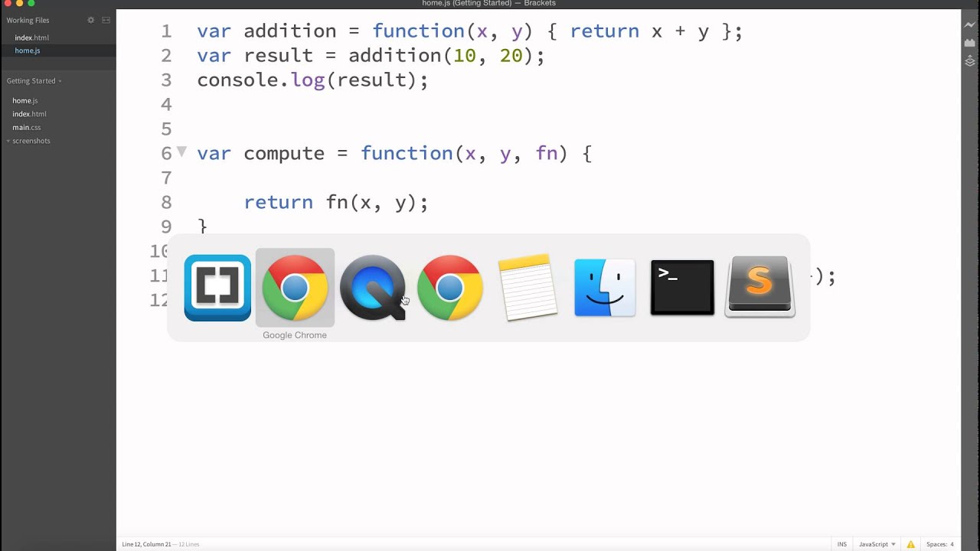The image size is (980, 551).
Task: Switch to Notes in the app switcher
Action: [528, 288]
